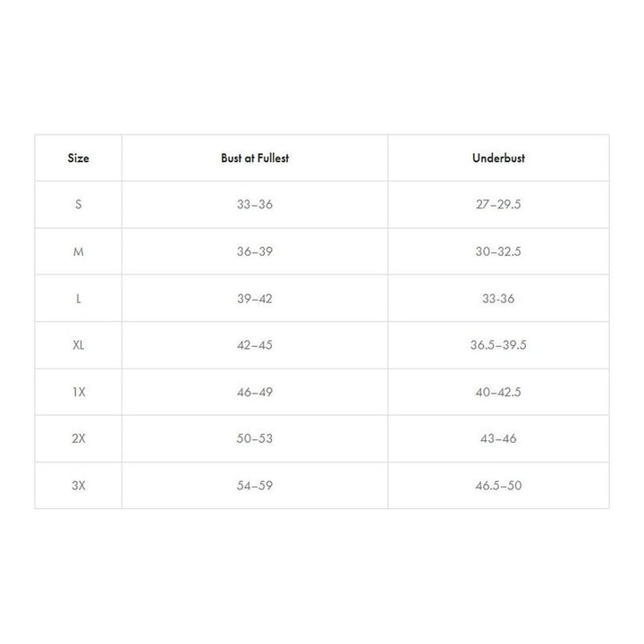644x644 pixels.
Task: Select the XL size cell
Action: (79, 345)
